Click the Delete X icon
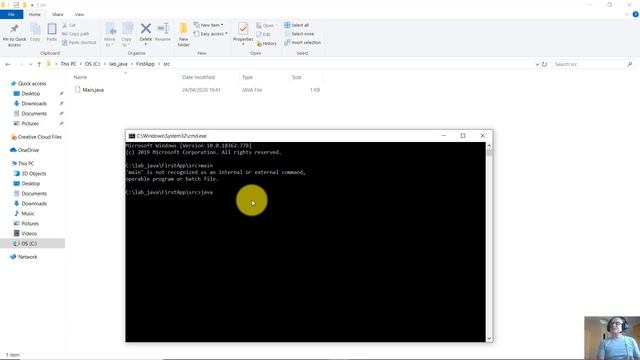Image resolution: width=640 pixels, height=360 pixels. pos(146,28)
